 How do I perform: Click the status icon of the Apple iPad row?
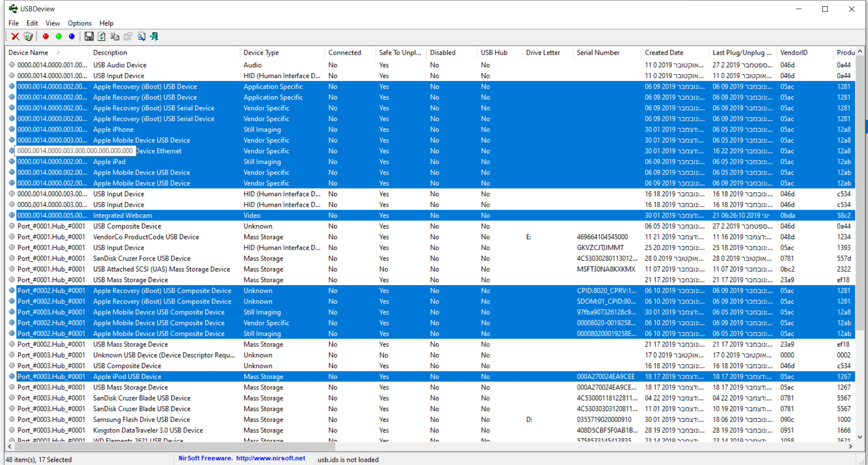(x=12, y=162)
